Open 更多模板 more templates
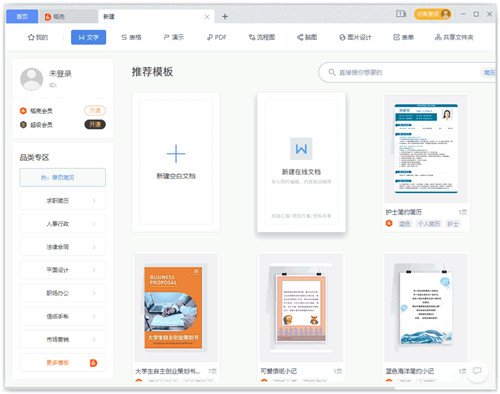 tap(63, 363)
